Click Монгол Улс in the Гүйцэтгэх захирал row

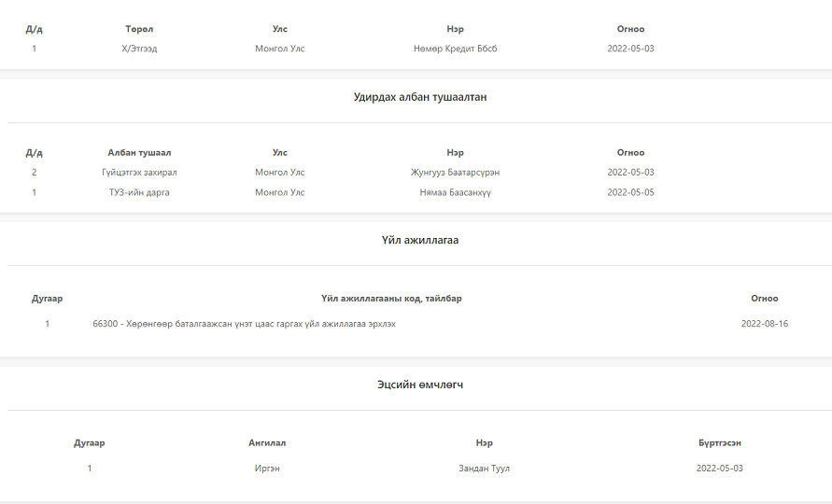tap(279, 173)
